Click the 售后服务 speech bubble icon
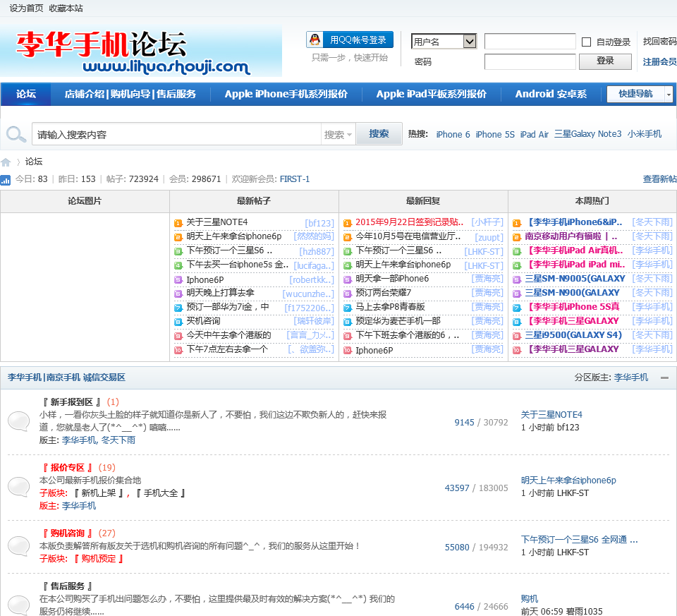Image resolution: width=677 pixels, height=616 pixels. (18, 605)
